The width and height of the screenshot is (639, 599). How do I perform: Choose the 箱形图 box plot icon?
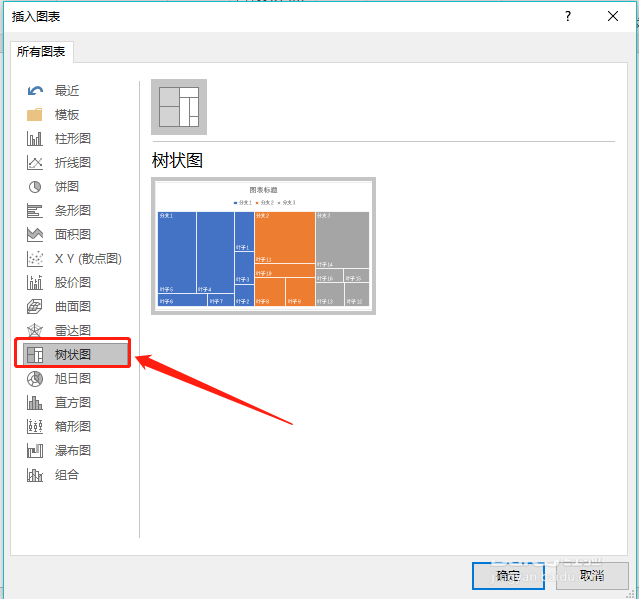[35, 426]
